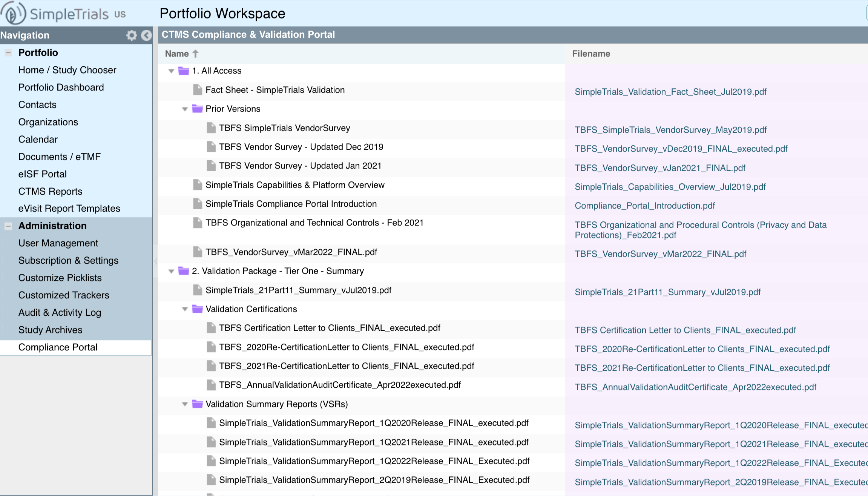Viewport: 868px width, 496px height.
Task: Navigate to User Management
Action: [58, 243]
